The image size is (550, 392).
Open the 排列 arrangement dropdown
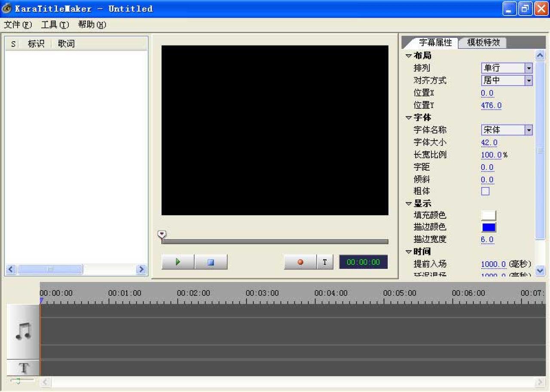(529, 67)
